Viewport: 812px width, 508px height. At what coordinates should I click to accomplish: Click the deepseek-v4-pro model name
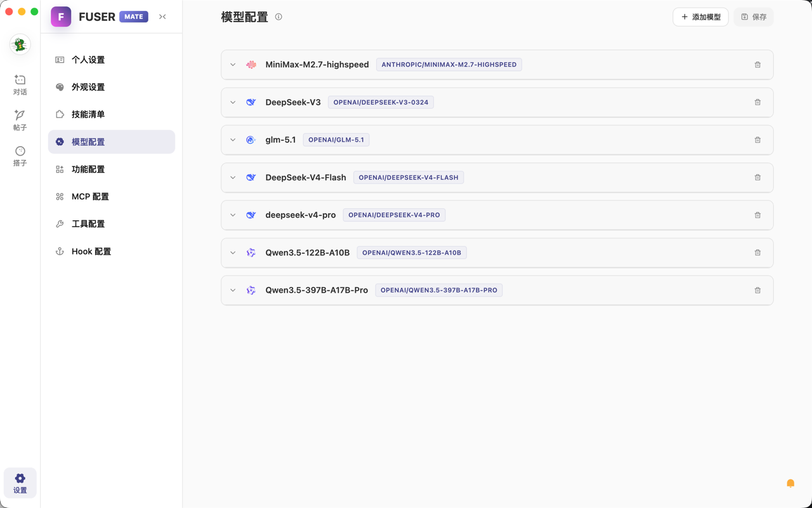301,215
